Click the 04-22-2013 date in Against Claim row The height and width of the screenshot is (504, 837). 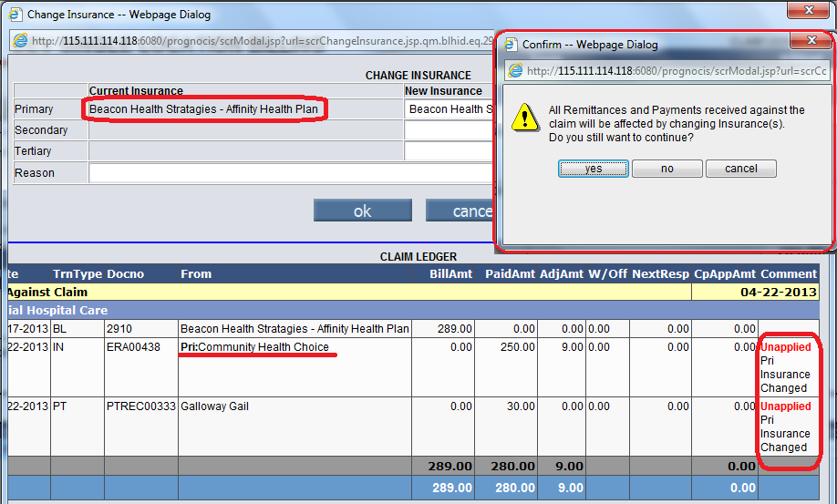779,293
